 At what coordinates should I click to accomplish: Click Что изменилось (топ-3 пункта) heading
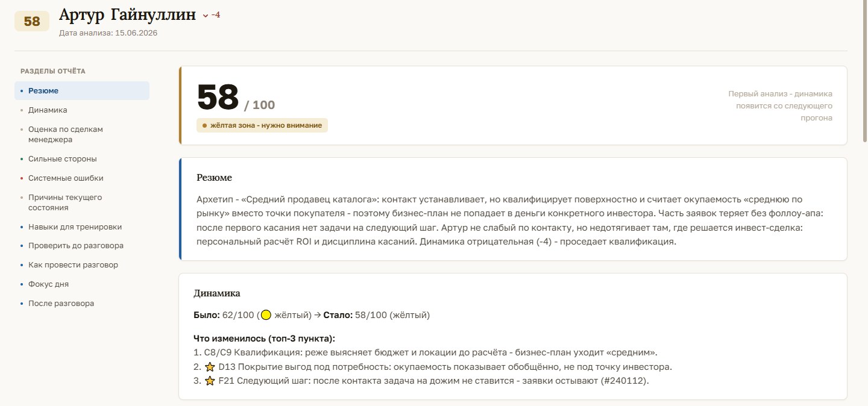[264, 339]
